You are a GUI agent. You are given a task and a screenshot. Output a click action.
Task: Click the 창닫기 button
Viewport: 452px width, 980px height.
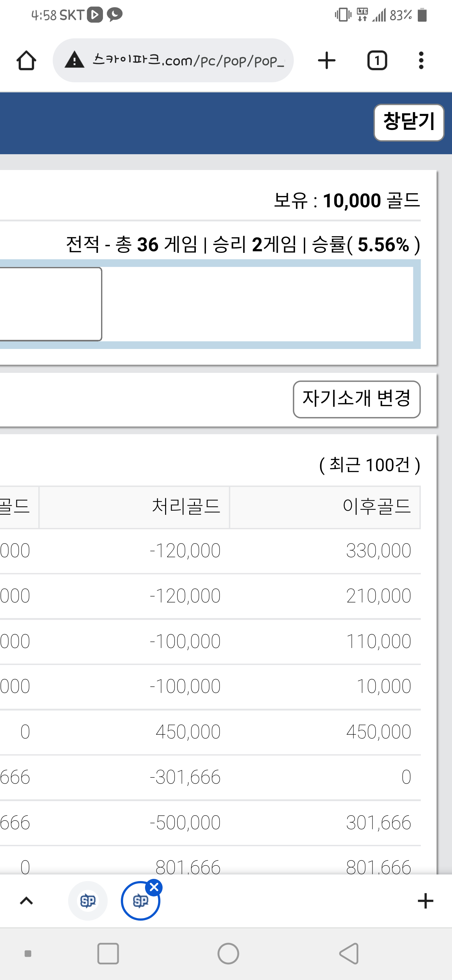pos(409,122)
